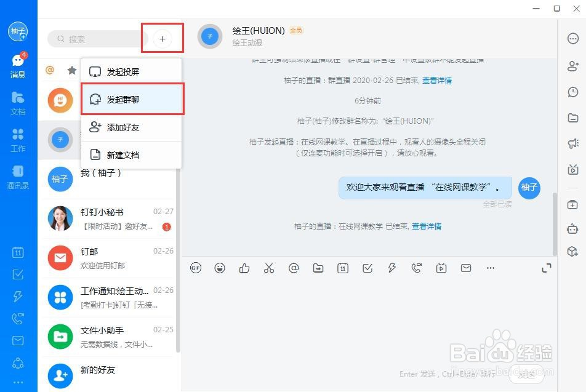
Task: Click the first 查看详情 link for group live
Action: (x=437, y=81)
